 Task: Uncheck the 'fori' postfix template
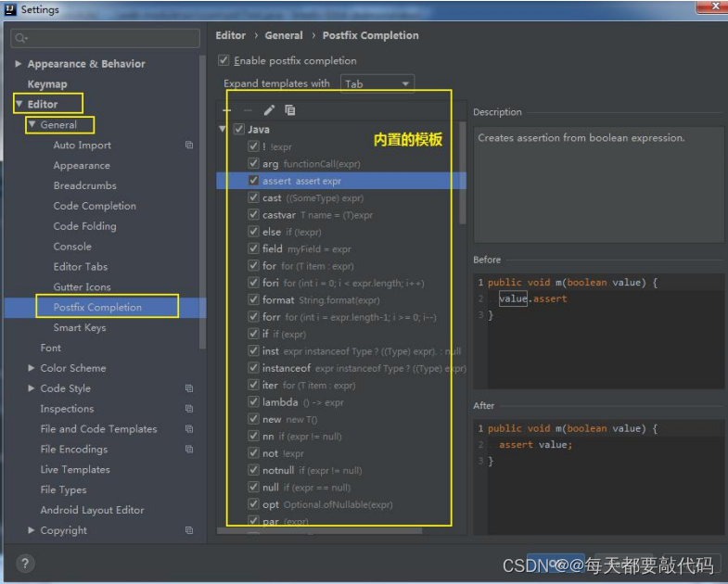pos(253,283)
